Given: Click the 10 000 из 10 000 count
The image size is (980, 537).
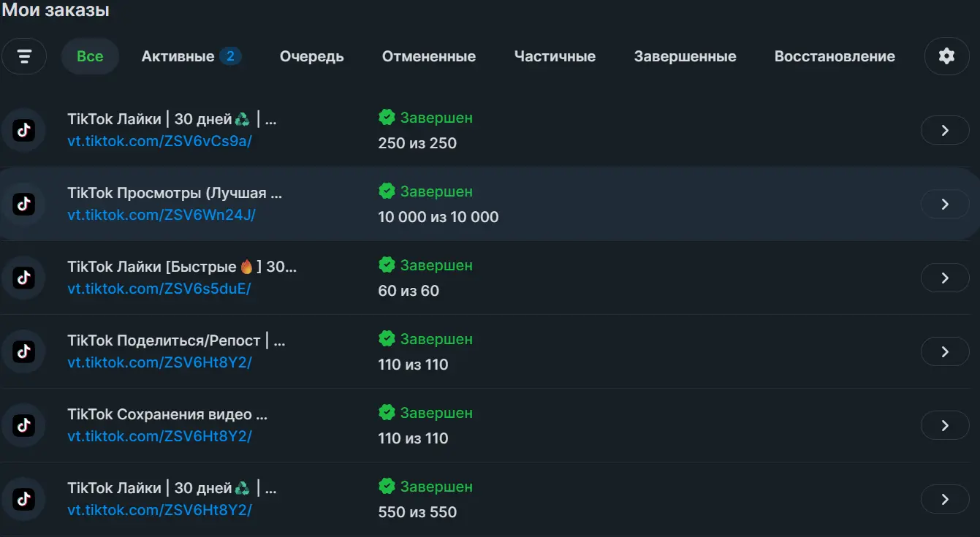Looking at the screenshot, I should pyautogui.click(x=438, y=217).
